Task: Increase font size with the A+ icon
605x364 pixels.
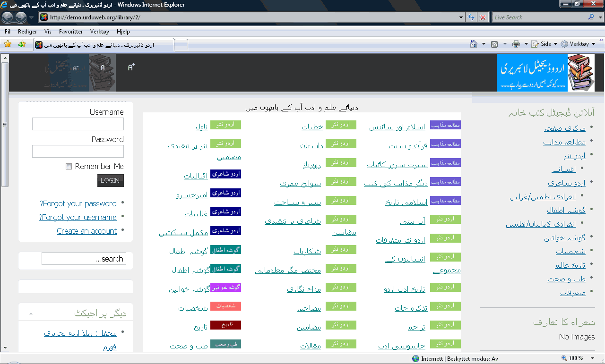Action: (x=131, y=68)
